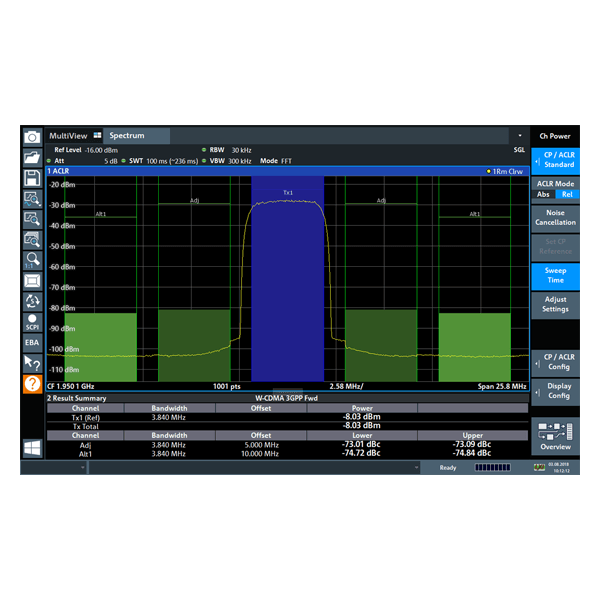This screenshot has width=600, height=600.
Task: Click the VBW 300 kHz setting
Action: 227,161
